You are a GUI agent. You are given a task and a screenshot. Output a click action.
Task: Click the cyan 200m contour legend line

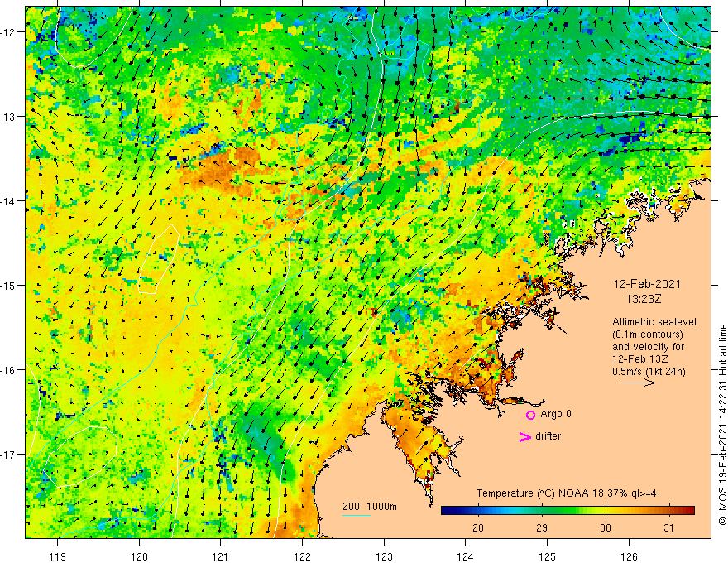coord(357,515)
